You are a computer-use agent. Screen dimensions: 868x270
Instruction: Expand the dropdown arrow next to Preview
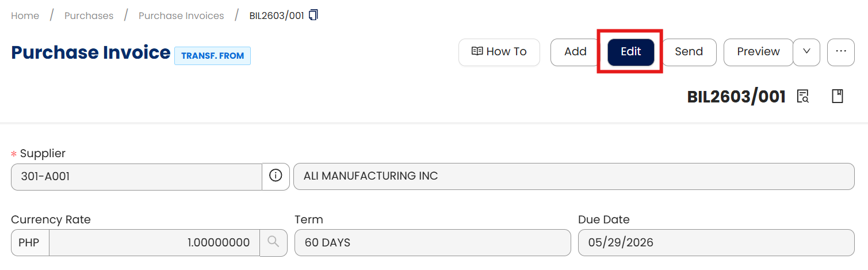[806, 52]
